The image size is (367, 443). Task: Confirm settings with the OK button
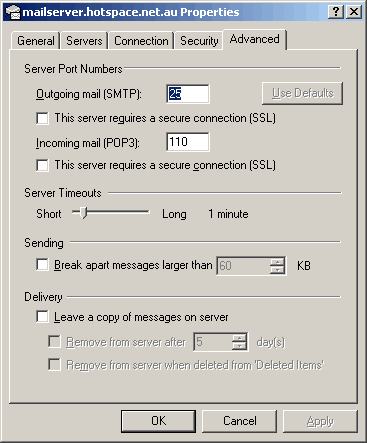click(x=158, y=421)
